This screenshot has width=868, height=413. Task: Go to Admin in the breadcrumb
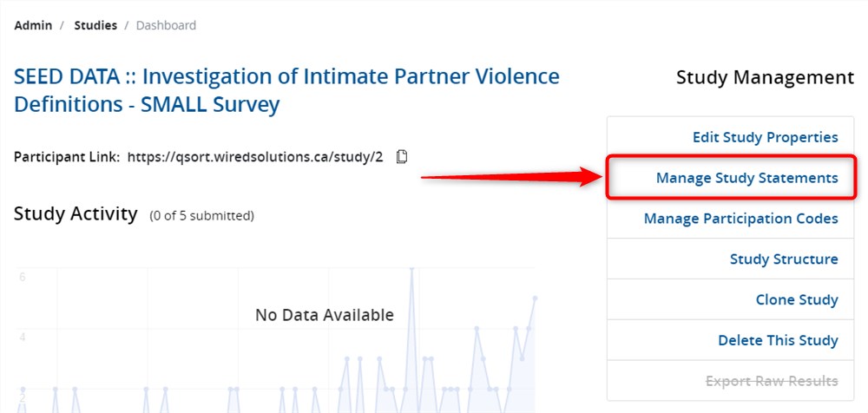coord(32,25)
